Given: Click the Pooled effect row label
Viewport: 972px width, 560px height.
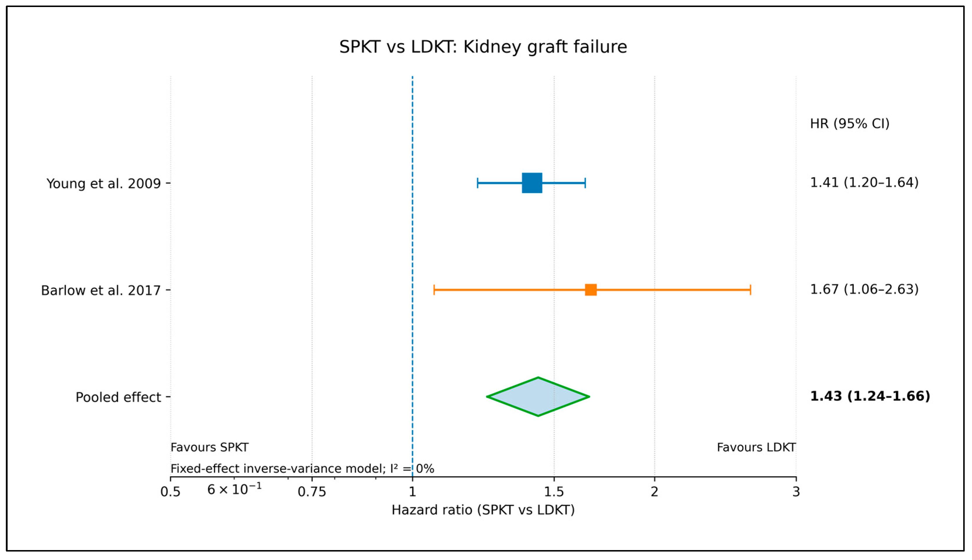Looking at the screenshot, I should coord(118,397).
